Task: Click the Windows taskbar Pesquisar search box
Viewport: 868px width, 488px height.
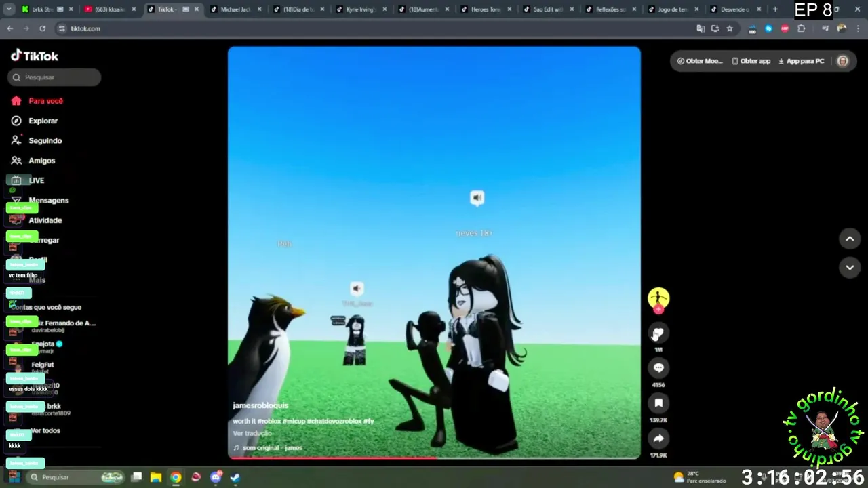Action: tap(76, 477)
